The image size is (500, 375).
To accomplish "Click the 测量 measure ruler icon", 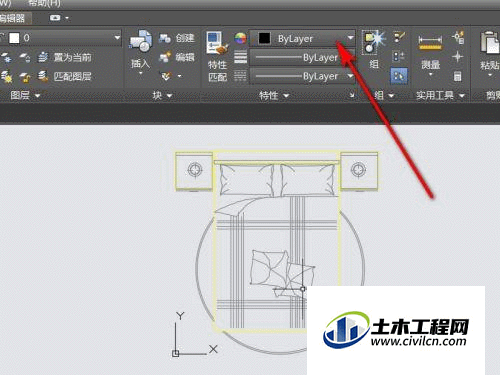I will 430,43.
